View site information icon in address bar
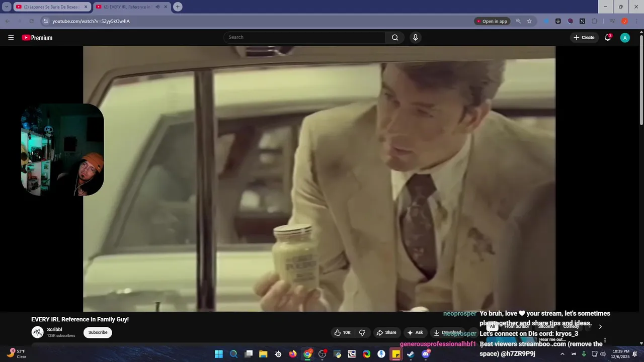The height and width of the screenshot is (362, 644). 46,21
